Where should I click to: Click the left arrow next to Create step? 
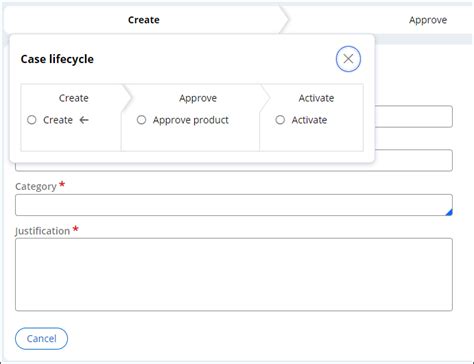pos(84,120)
